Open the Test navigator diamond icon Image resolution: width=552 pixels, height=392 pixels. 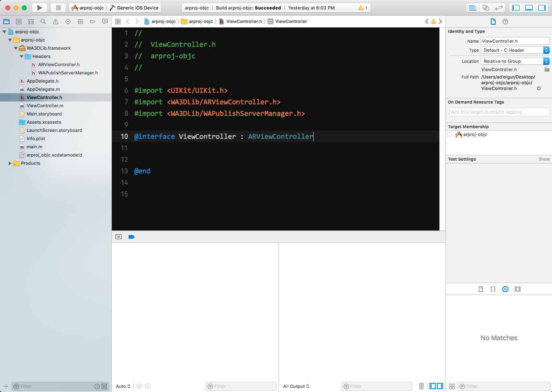point(68,21)
